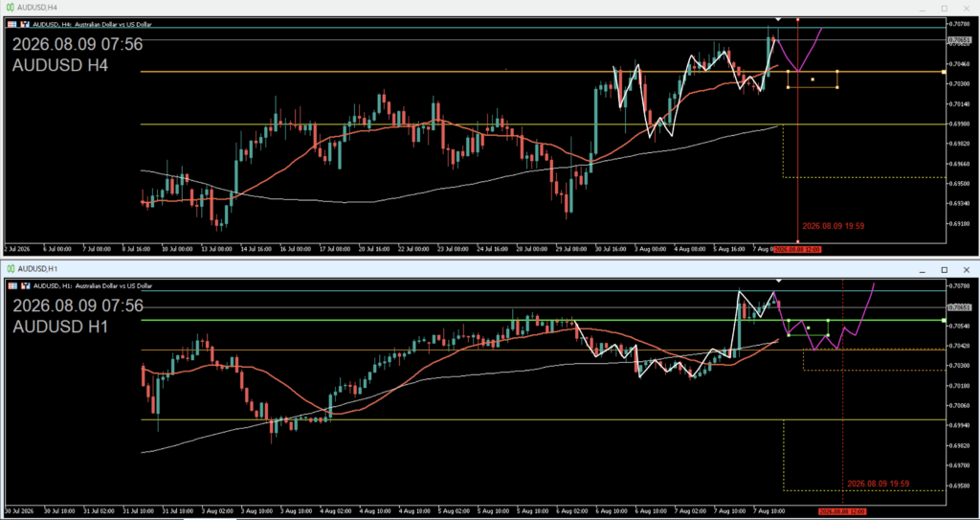This screenshot has width=980, height=520.
Task: Maximize the AUDUSD,H1 window
Action: coord(945,270)
